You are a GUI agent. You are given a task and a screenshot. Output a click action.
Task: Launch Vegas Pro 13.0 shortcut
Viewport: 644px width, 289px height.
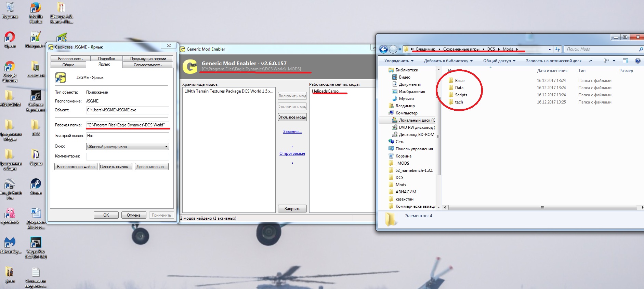point(36,248)
